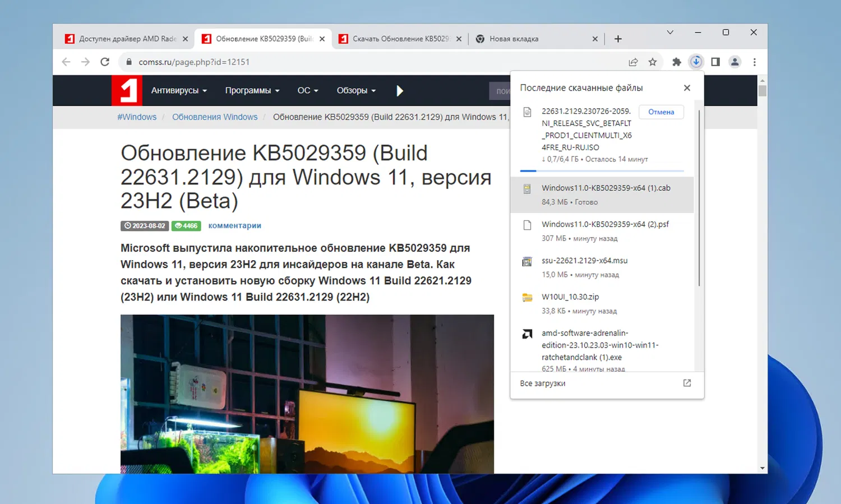The image size is (841, 504).
Task: Open ssu-22621.2129-x64.msu download
Action: pyautogui.click(x=602, y=267)
